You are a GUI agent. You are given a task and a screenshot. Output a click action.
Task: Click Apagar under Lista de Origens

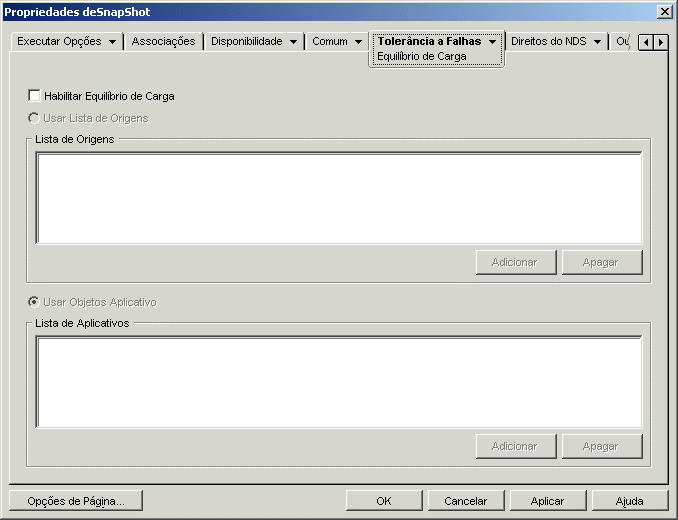click(602, 262)
